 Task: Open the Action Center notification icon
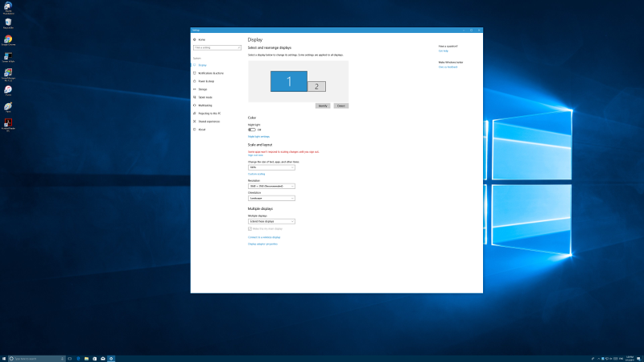[x=638, y=359]
